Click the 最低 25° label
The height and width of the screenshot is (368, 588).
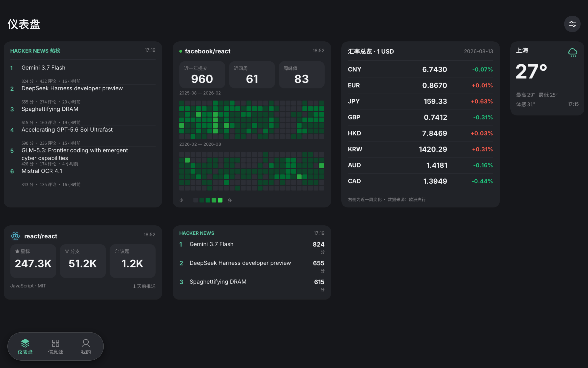coord(548,95)
